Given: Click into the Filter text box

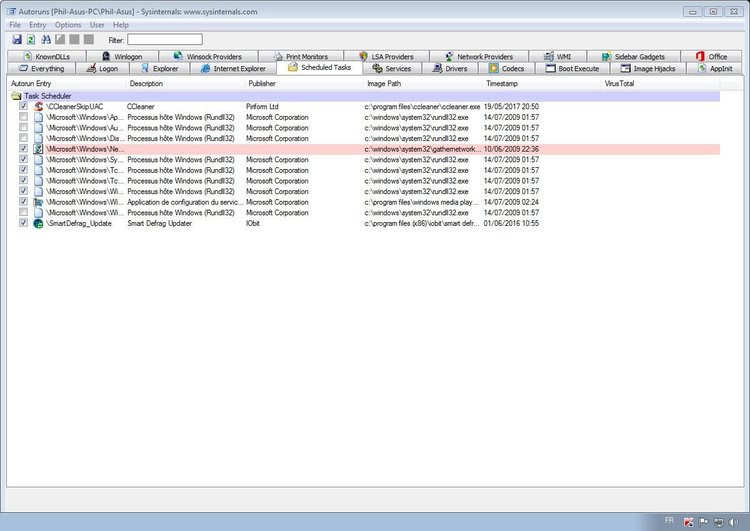Looking at the screenshot, I should 165,40.
